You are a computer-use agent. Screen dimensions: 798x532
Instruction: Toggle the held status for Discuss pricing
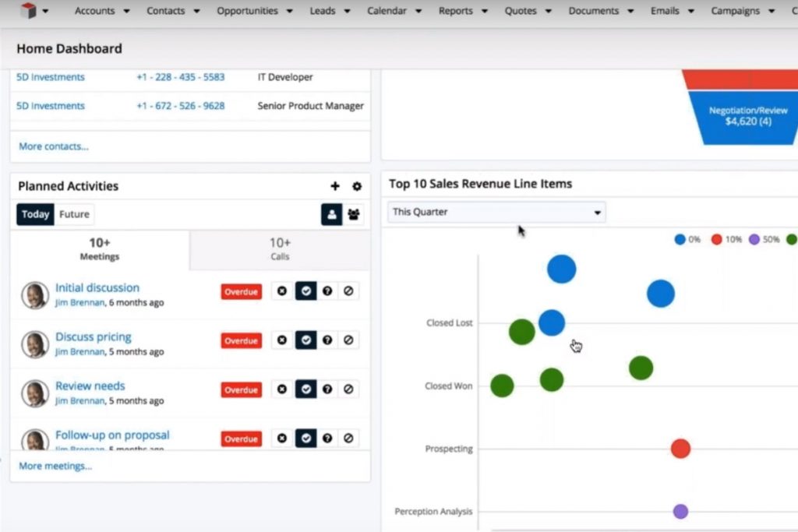306,340
